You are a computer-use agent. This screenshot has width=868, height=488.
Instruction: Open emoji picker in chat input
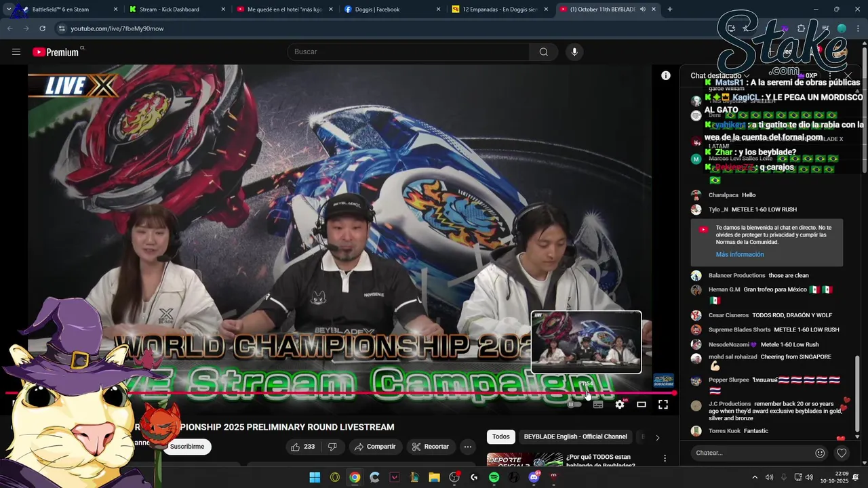(x=820, y=453)
